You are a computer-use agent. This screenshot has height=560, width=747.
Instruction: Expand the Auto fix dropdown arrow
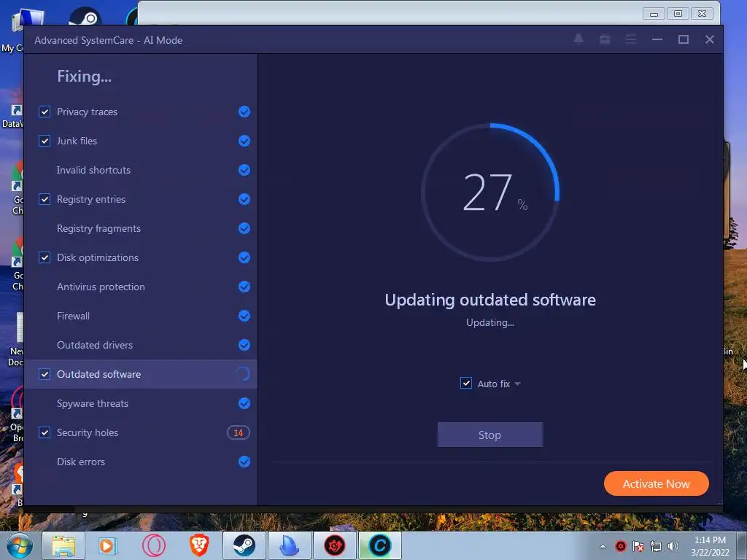tap(517, 384)
